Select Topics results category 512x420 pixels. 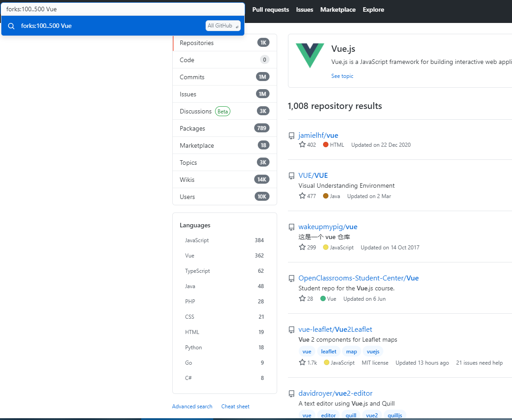click(x=225, y=163)
